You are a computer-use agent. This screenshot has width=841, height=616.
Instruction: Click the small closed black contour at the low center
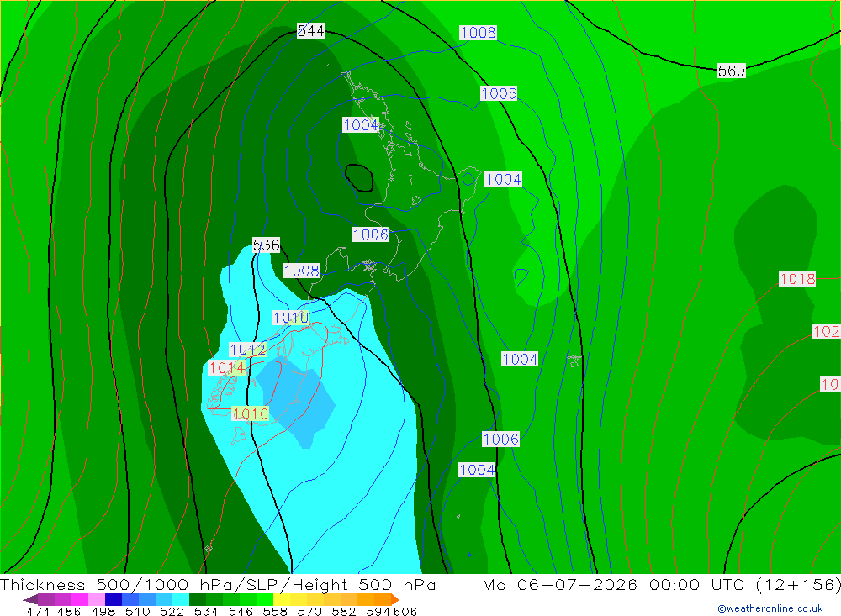click(359, 177)
